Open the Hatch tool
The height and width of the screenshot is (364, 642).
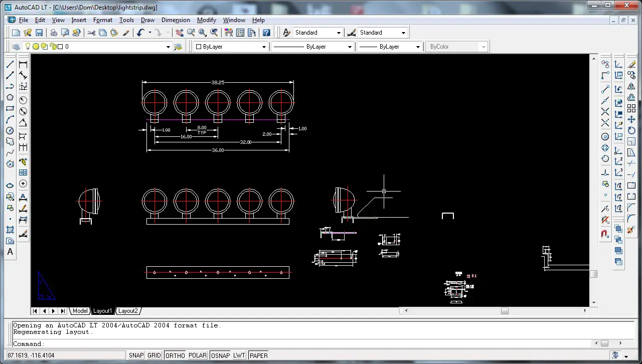point(10,230)
